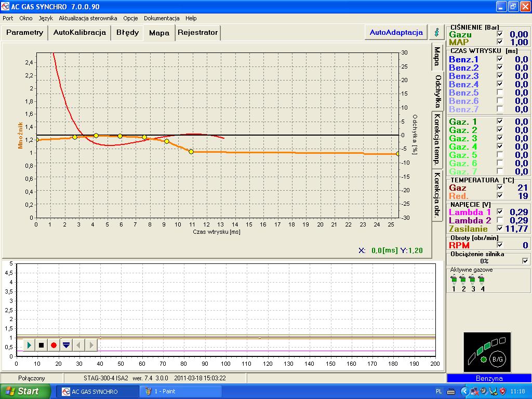Click the Benzyna status bar

(489, 378)
